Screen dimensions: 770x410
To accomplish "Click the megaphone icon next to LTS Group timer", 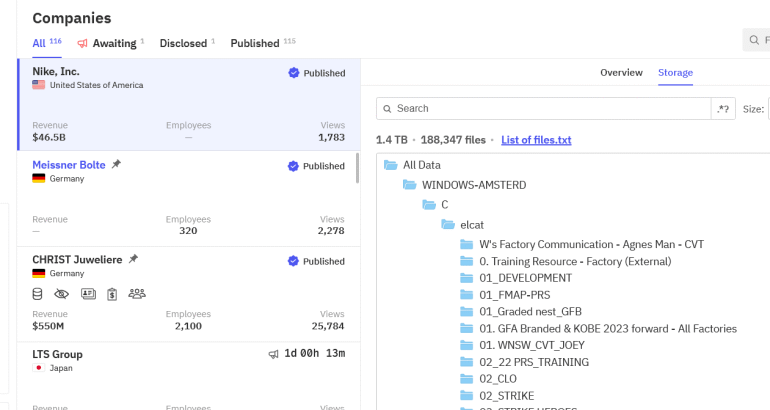I will click(273, 354).
